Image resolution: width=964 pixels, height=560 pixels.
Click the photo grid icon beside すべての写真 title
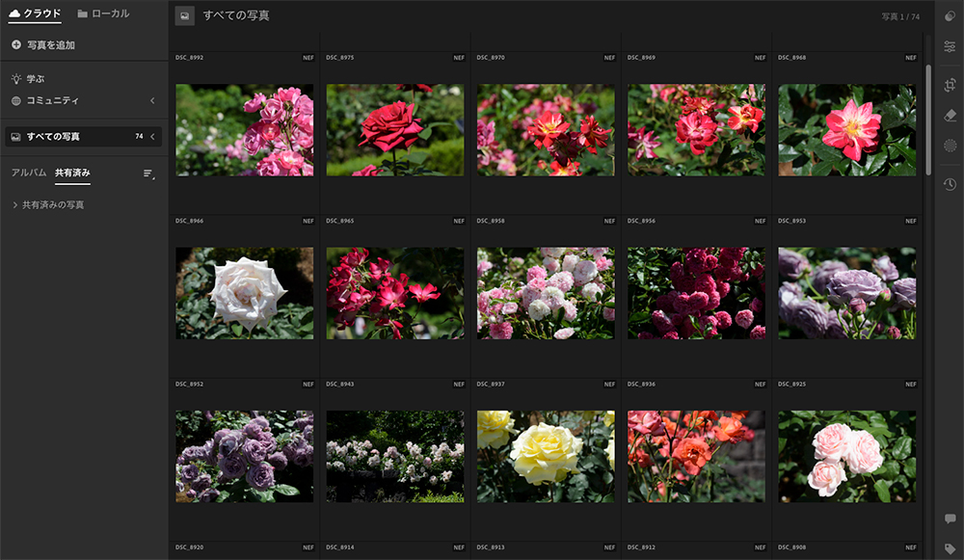pyautogui.click(x=184, y=16)
